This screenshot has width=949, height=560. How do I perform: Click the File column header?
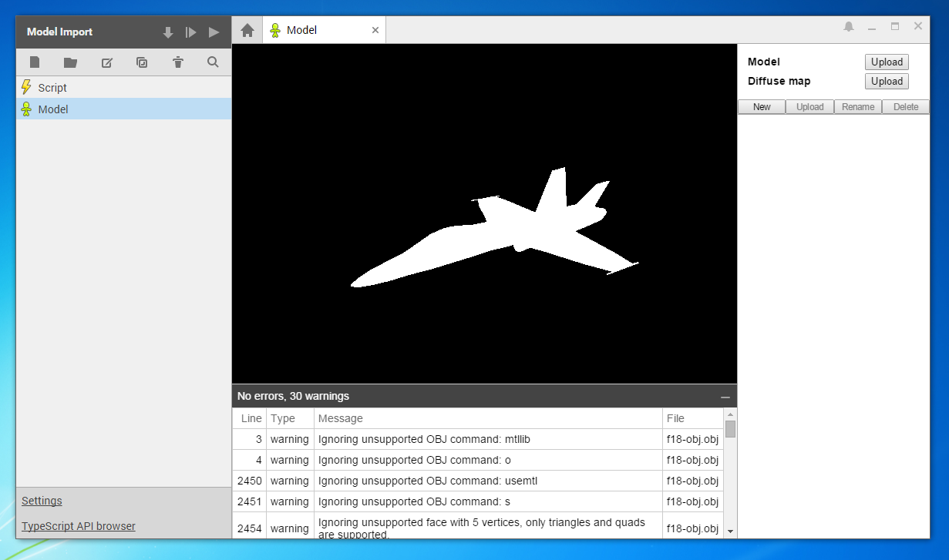click(692, 418)
